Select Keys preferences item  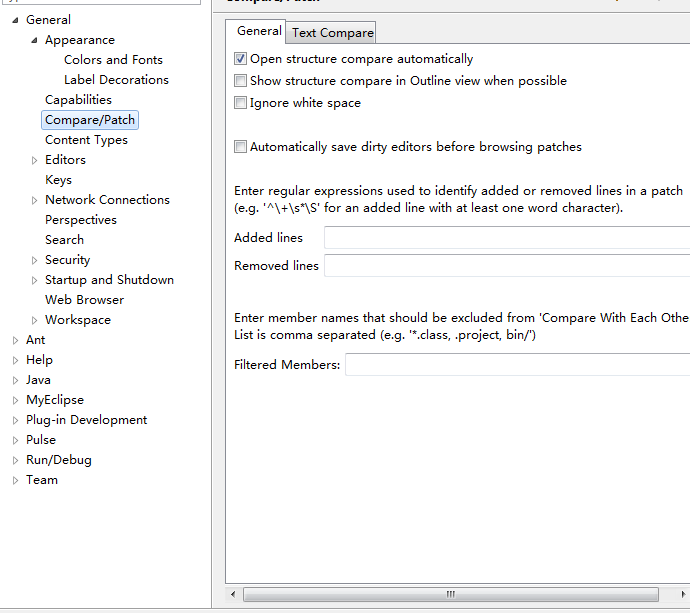(58, 180)
